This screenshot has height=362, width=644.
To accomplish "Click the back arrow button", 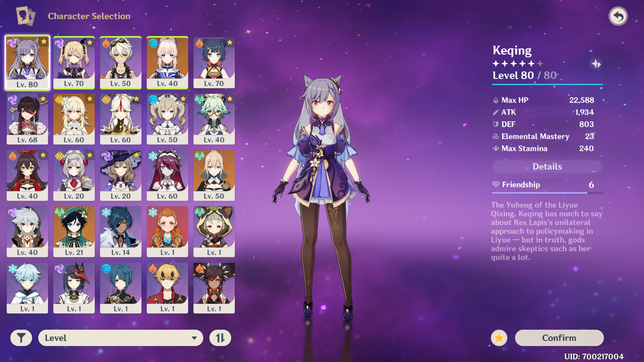I will [x=618, y=16].
